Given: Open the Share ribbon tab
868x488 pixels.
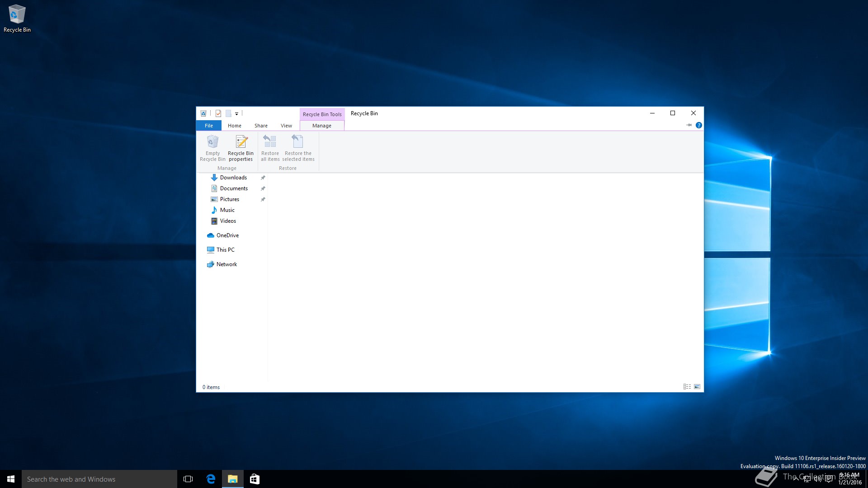Looking at the screenshot, I should (x=261, y=126).
